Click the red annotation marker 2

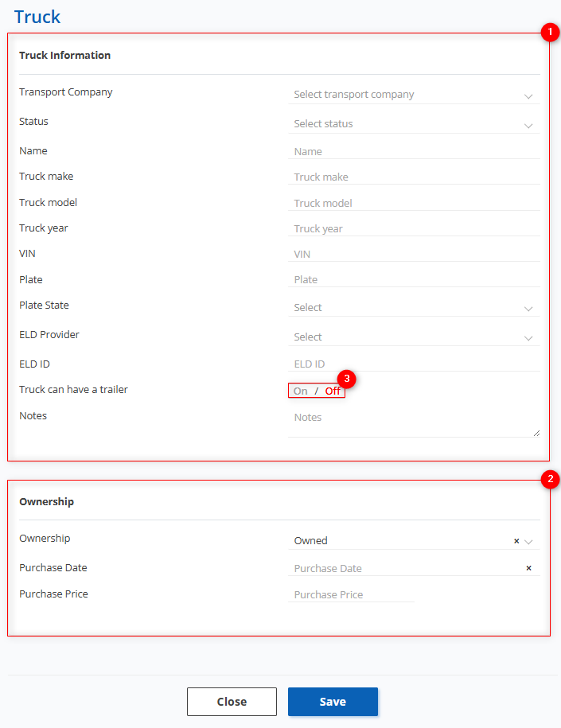(549, 479)
